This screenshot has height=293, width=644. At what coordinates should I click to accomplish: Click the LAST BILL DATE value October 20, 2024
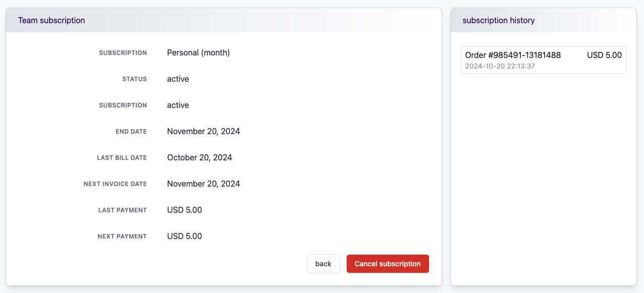click(199, 157)
